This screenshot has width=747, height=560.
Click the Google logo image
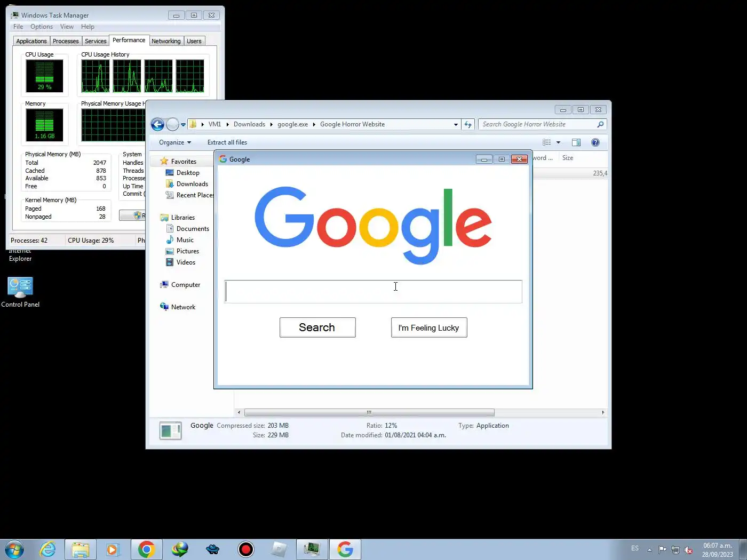(373, 225)
